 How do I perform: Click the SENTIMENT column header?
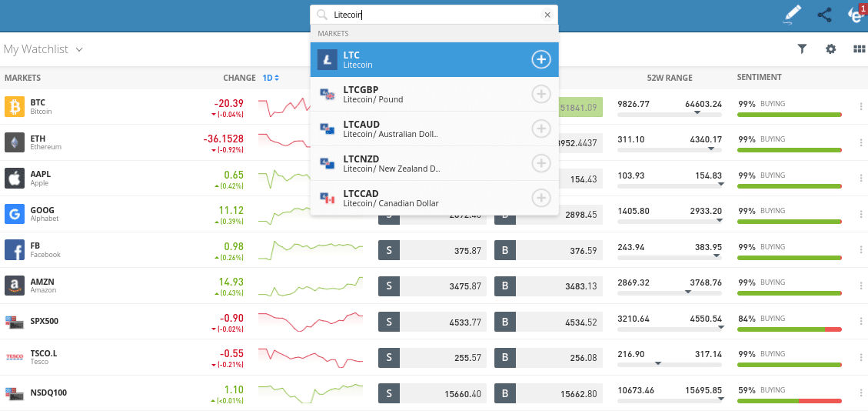pyautogui.click(x=759, y=78)
